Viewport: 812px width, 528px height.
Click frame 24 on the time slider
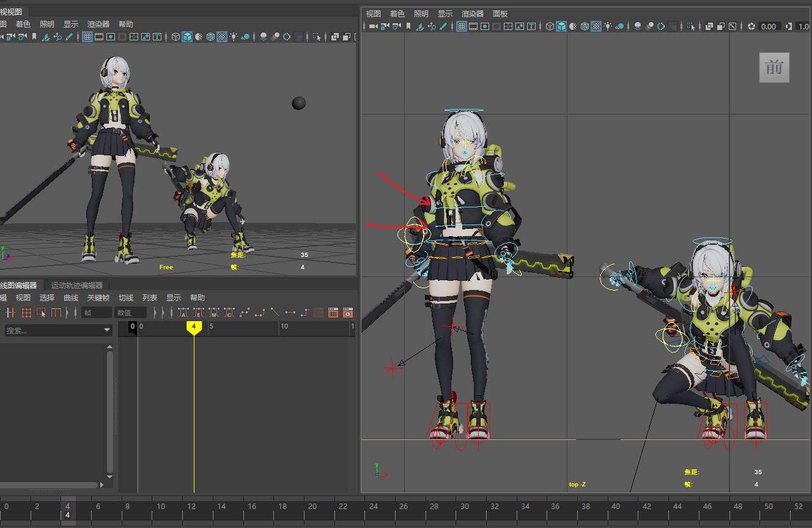373,507
